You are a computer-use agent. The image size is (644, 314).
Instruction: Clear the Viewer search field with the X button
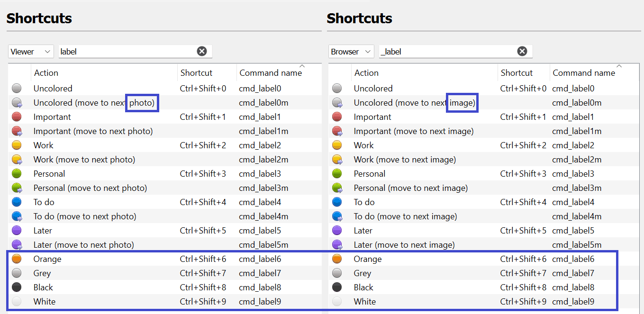[202, 52]
